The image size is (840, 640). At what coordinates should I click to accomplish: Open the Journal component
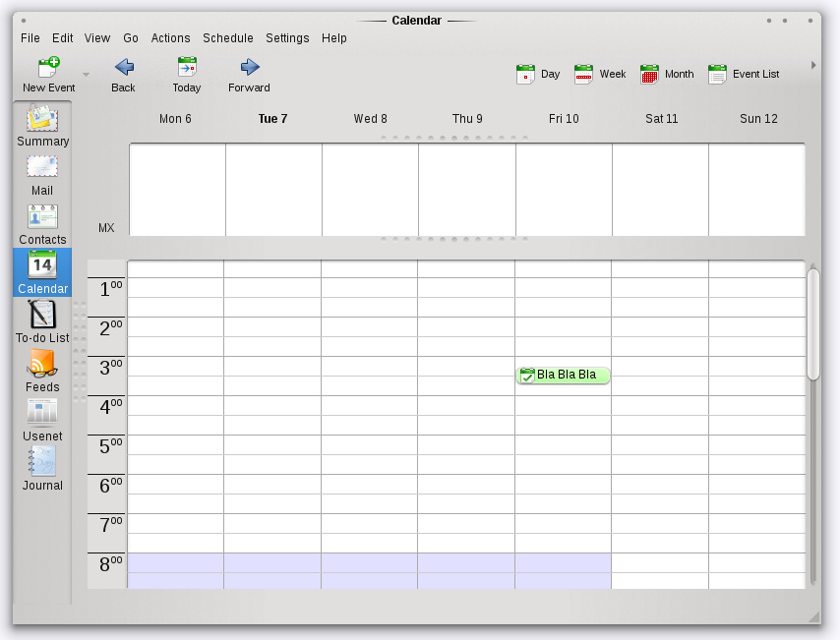(42, 469)
